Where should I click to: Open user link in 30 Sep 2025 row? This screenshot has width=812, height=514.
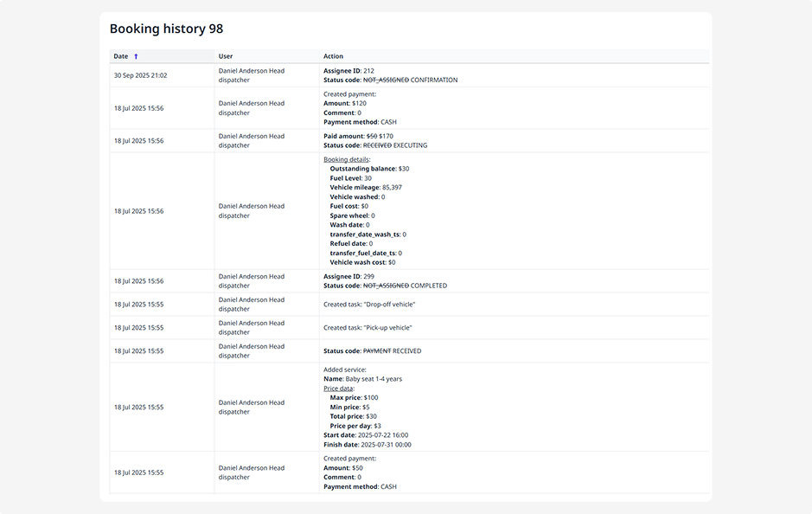[251, 75]
